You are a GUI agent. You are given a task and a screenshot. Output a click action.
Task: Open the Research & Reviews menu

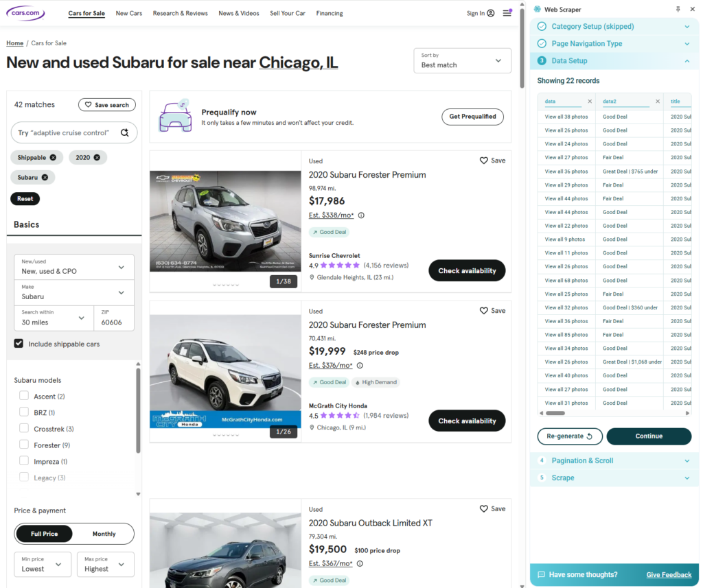(x=180, y=13)
